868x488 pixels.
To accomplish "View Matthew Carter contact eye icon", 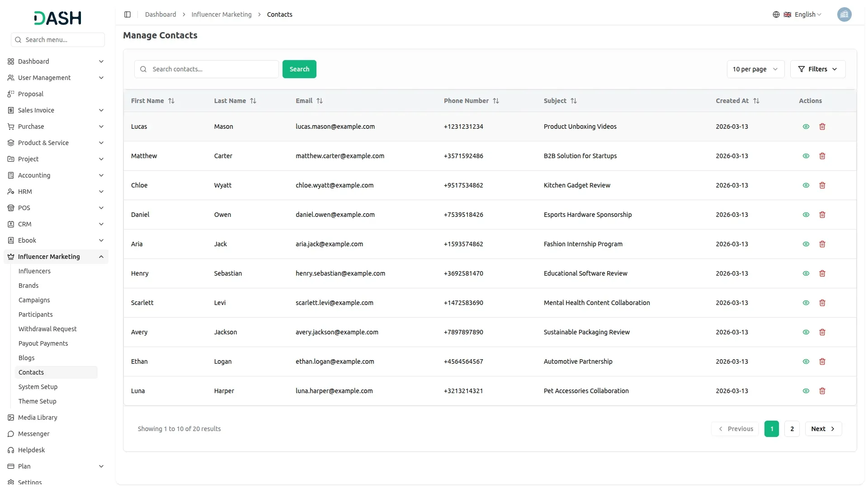I will pyautogui.click(x=806, y=156).
